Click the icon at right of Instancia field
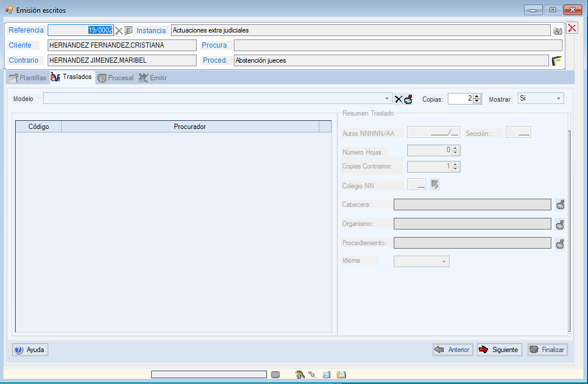This screenshot has height=384, width=588. (x=558, y=31)
